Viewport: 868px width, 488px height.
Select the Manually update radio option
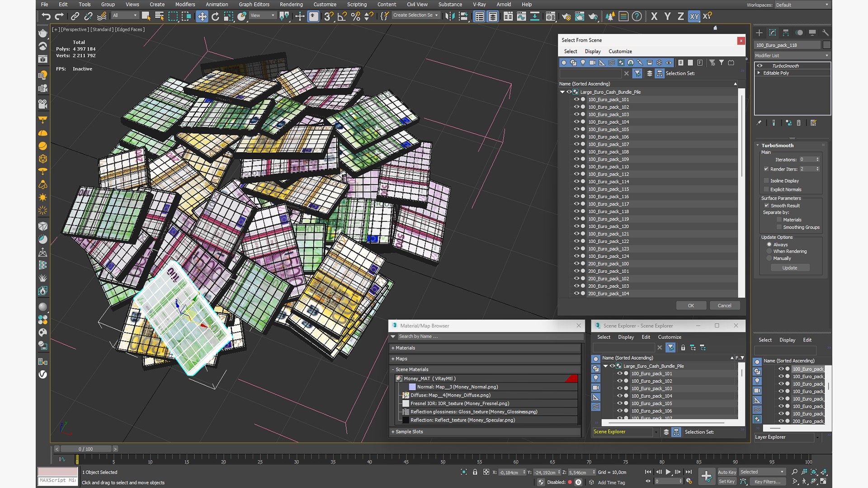769,258
